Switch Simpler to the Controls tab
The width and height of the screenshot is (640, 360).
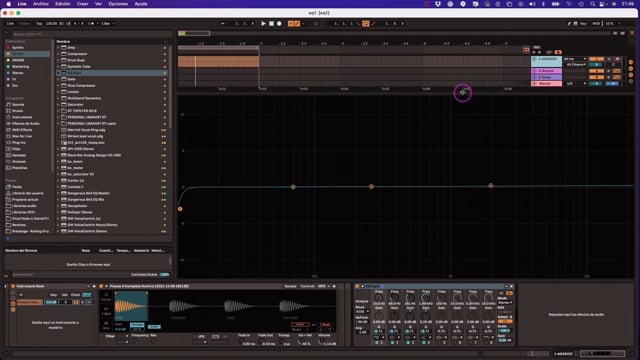(x=307, y=287)
